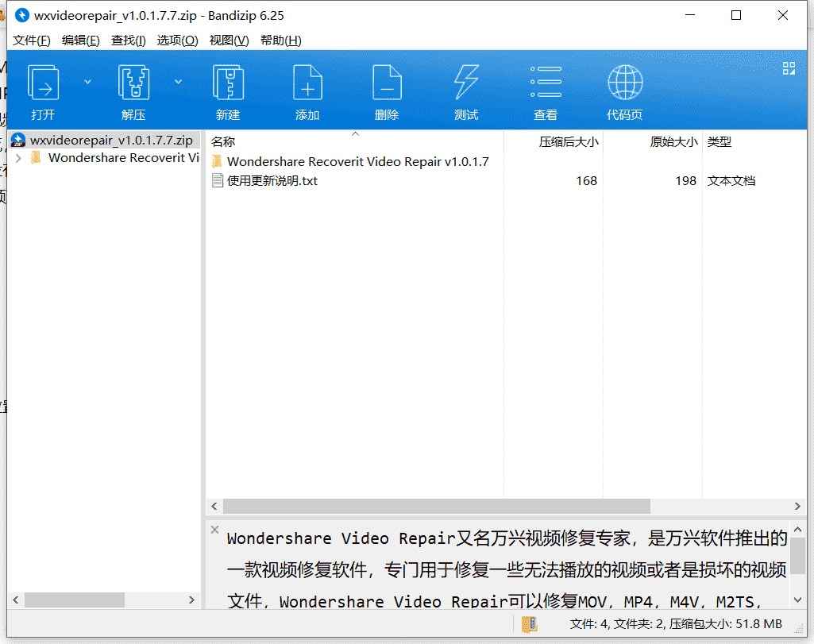Click tree panel scroll-left arrow

tap(16, 600)
